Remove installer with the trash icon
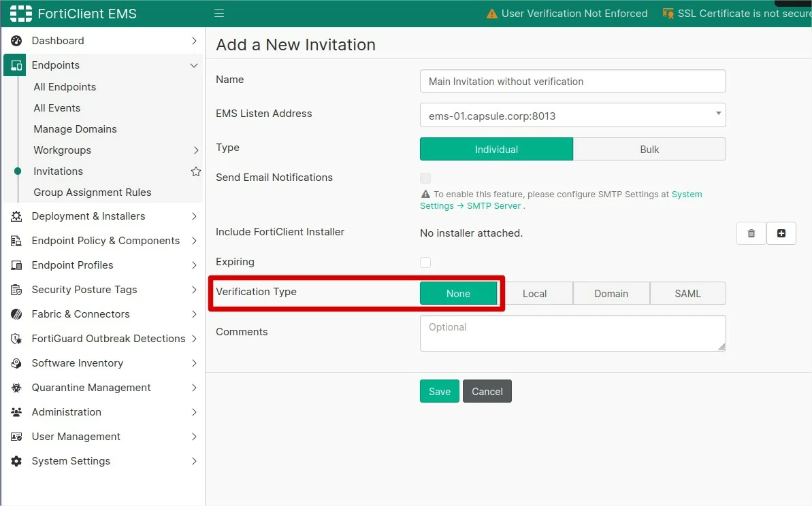This screenshot has height=506, width=812. [751, 233]
